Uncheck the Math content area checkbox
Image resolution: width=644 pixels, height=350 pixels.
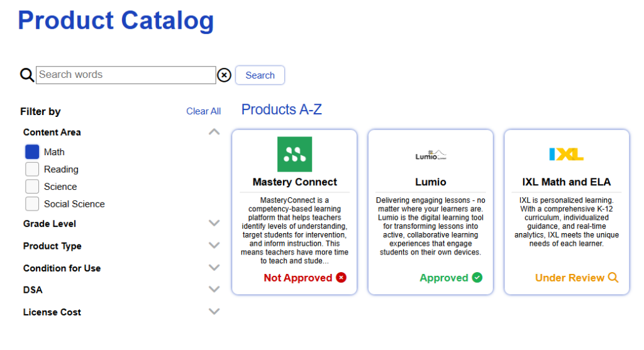tap(32, 152)
